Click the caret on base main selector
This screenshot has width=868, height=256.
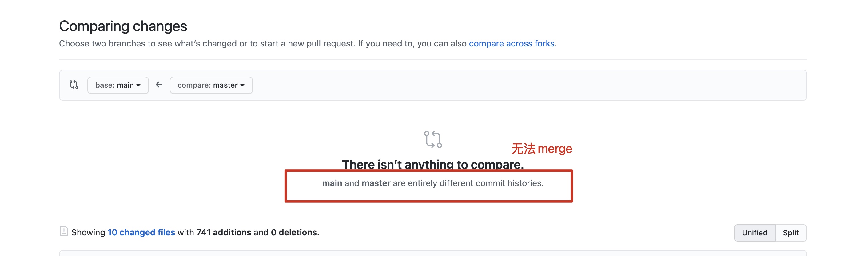click(x=138, y=85)
